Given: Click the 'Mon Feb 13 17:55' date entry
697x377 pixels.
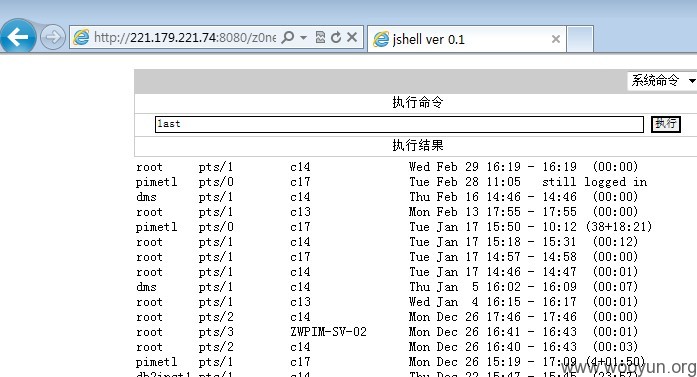Looking at the screenshot, I should coord(465,212).
